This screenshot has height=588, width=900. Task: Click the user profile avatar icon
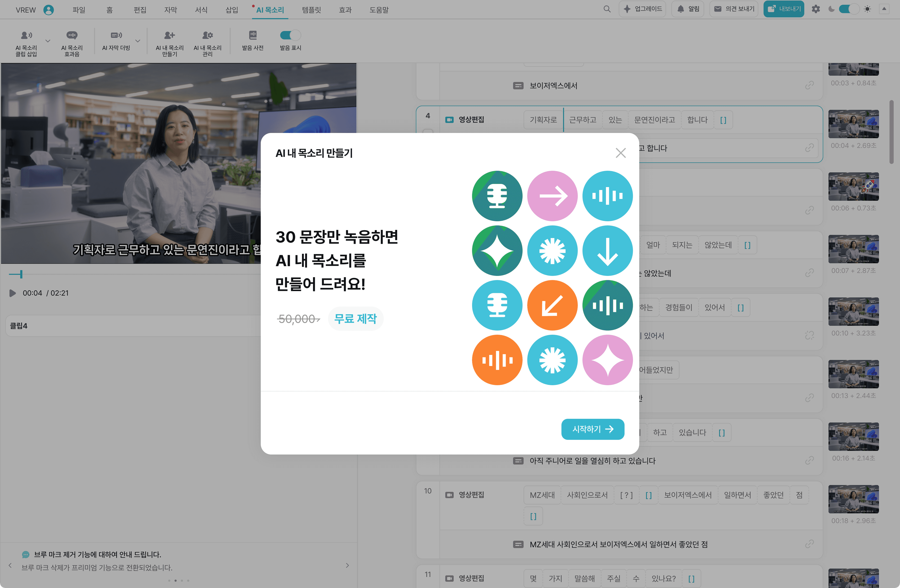point(48,10)
